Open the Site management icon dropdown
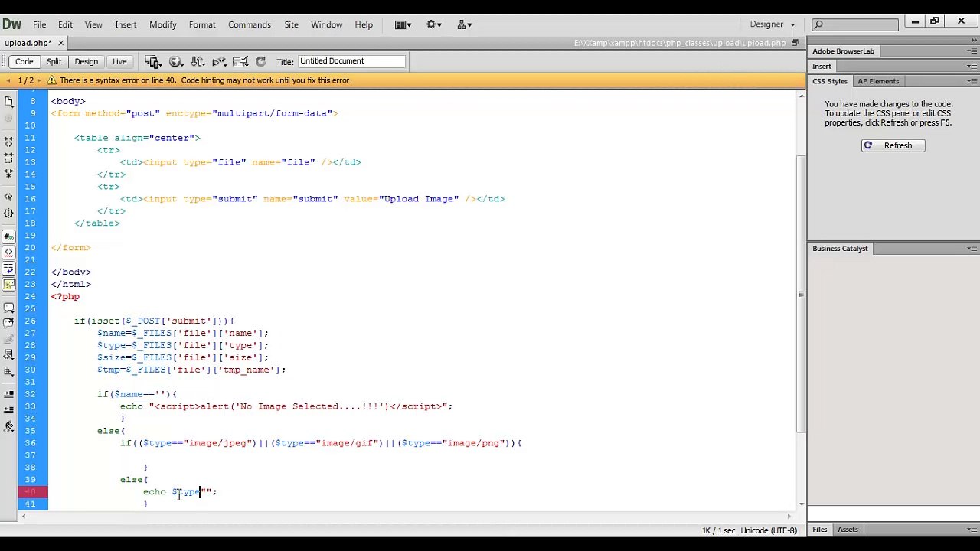The image size is (980, 551). click(464, 24)
